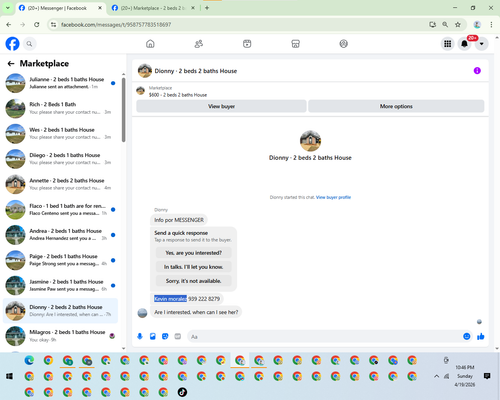Open the TikTok icon on the taskbar
The width and height of the screenshot is (500, 400).
tap(182, 392)
